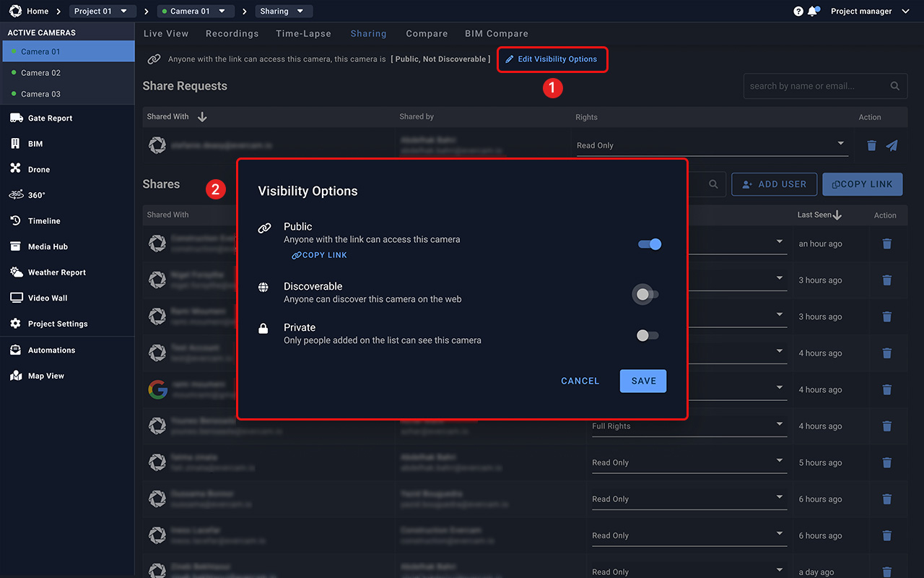This screenshot has height=578, width=924.
Task: Click COPY LINK in Visibility Options dialog
Action: (319, 255)
